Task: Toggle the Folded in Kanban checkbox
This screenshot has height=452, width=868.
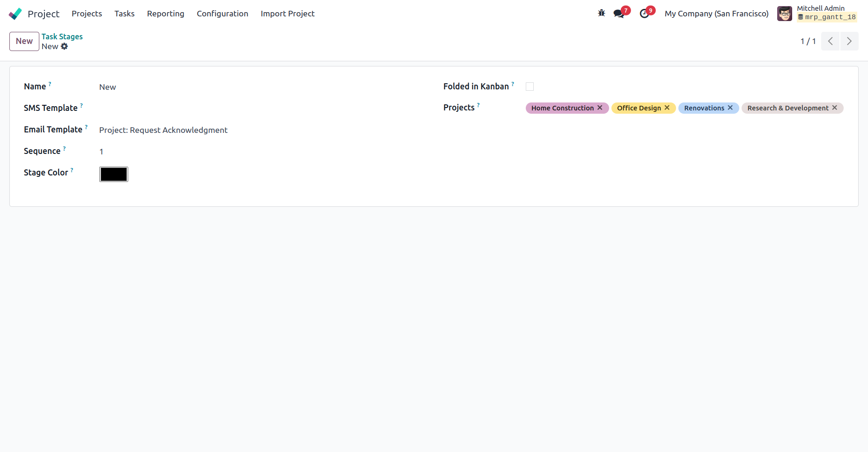Action: [x=530, y=87]
